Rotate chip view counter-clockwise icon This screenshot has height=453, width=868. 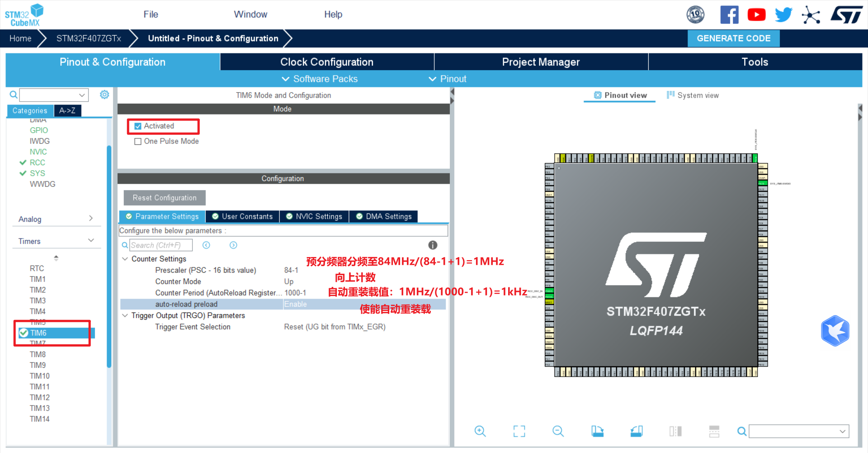[637, 431]
